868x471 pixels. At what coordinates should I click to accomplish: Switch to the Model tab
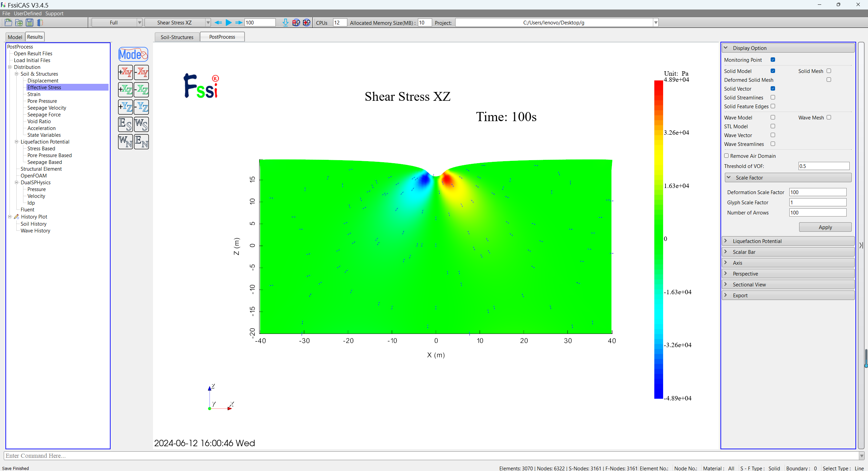(x=15, y=37)
